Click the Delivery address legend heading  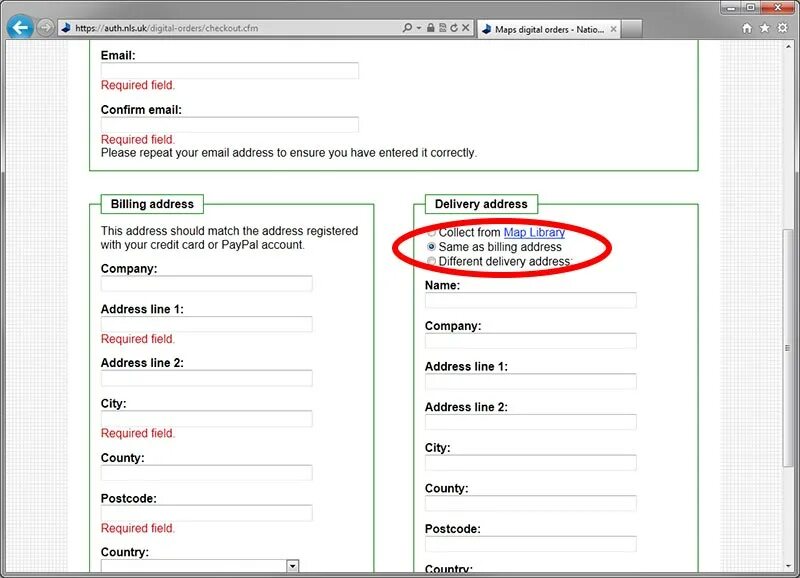pos(481,204)
